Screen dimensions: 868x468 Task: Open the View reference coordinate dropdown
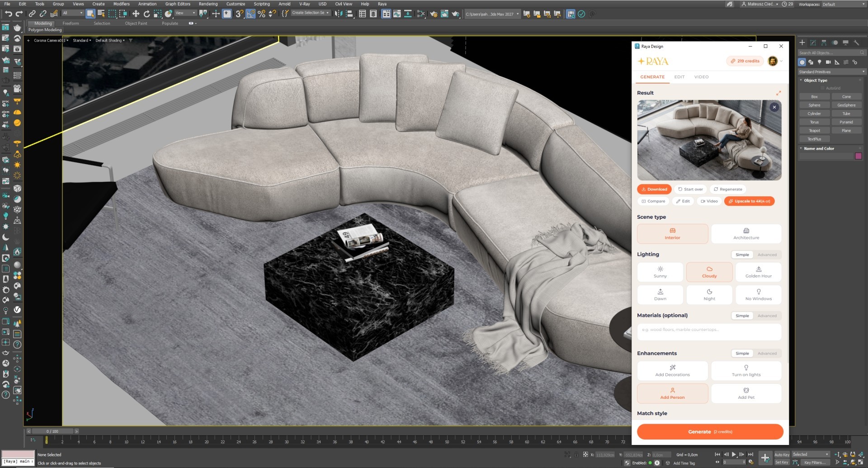[x=185, y=13]
